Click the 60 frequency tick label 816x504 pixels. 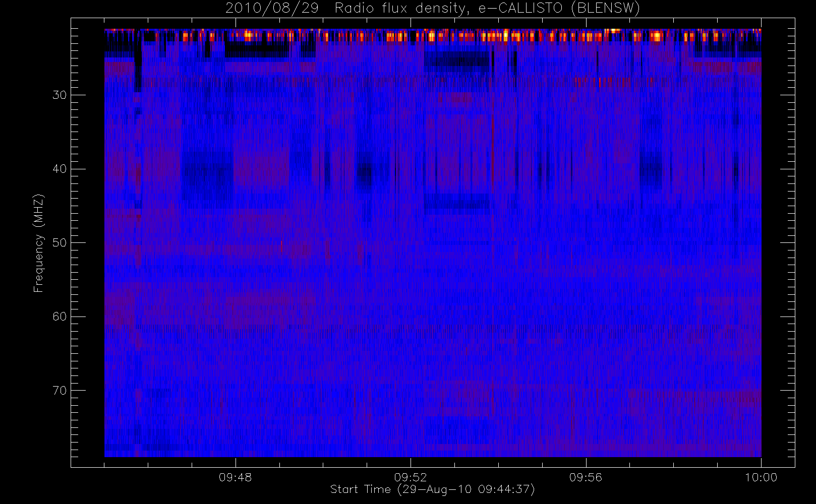[x=60, y=317]
